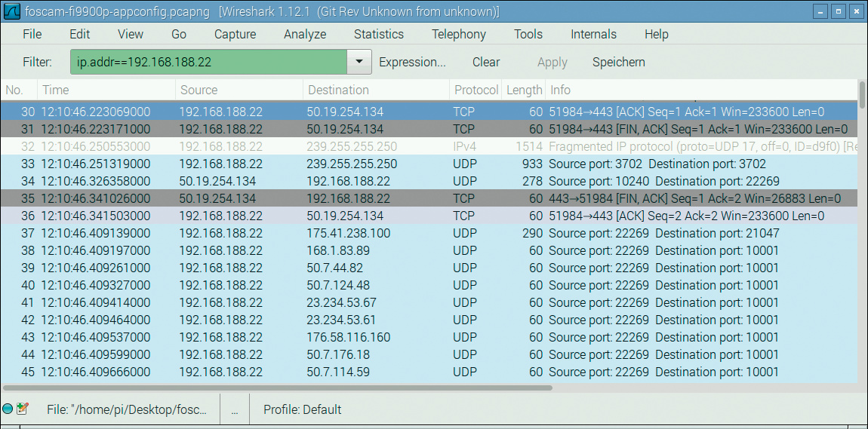
Task: Open the View menu
Action: click(x=131, y=34)
